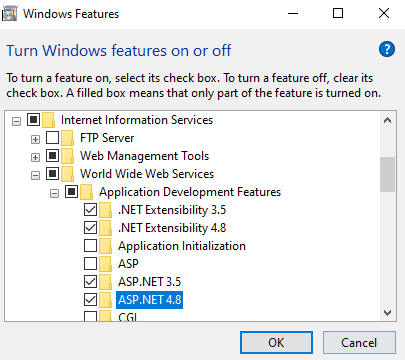Image resolution: width=405 pixels, height=360 pixels.
Task: Check the CGI checkbox
Action: pyautogui.click(x=90, y=316)
